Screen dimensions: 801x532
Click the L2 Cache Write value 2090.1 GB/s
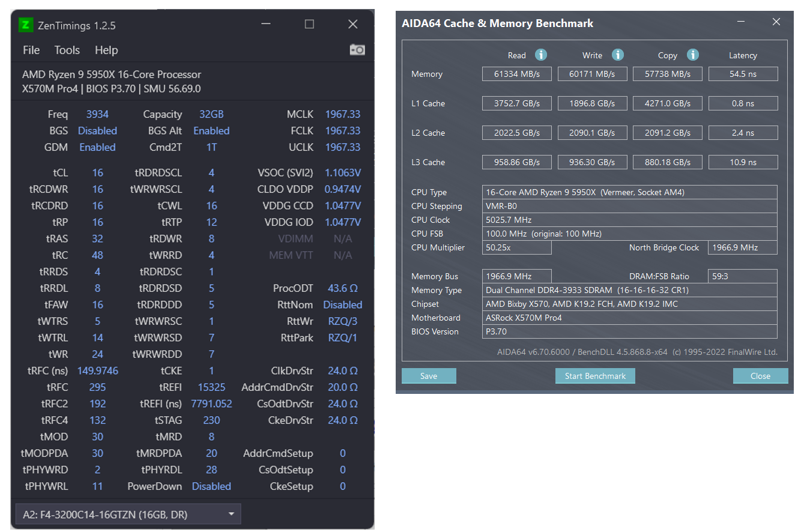[593, 133]
